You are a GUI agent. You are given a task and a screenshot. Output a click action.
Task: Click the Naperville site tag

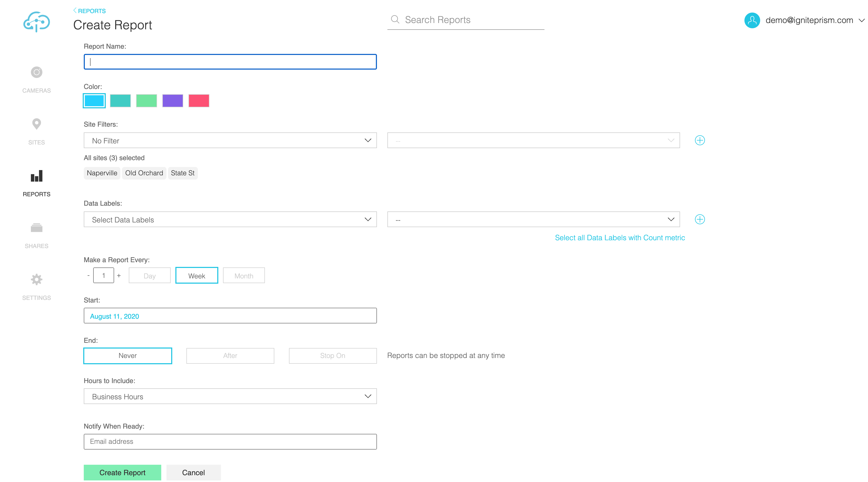point(102,173)
